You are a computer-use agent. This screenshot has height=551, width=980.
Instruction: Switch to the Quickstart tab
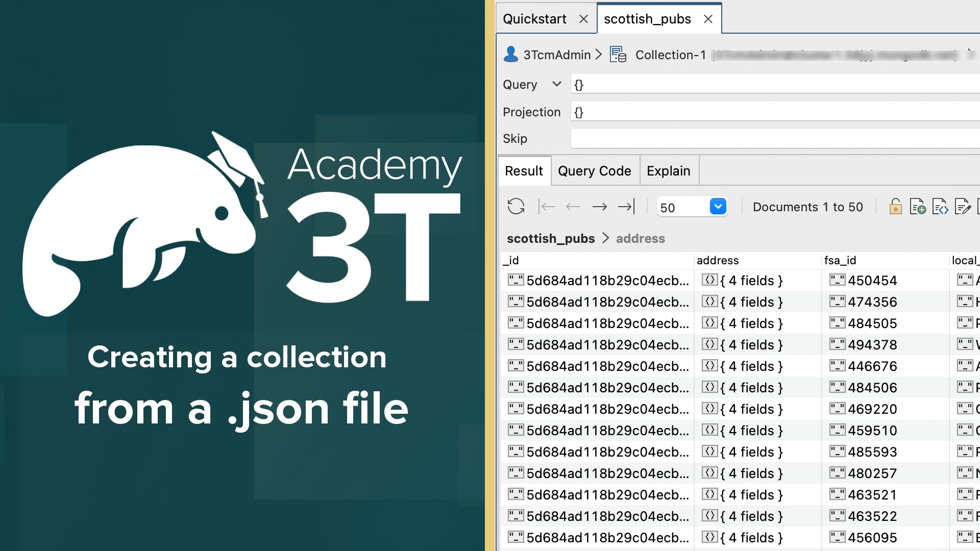[x=534, y=19]
